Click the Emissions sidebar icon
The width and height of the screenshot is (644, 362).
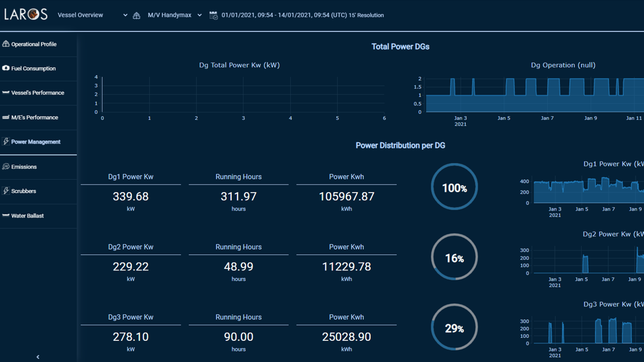pos(6,166)
